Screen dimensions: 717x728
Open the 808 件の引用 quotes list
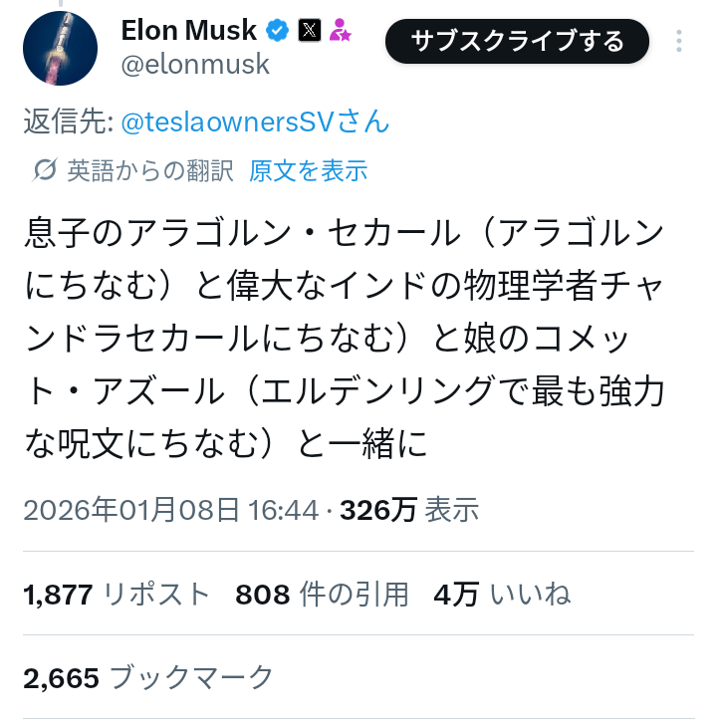coord(322,595)
